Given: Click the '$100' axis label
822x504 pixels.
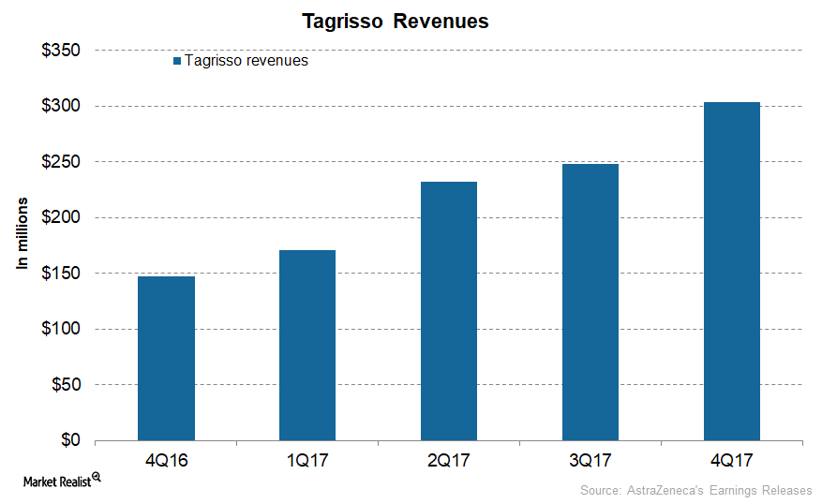Looking at the screenshot, I should 61,329.
